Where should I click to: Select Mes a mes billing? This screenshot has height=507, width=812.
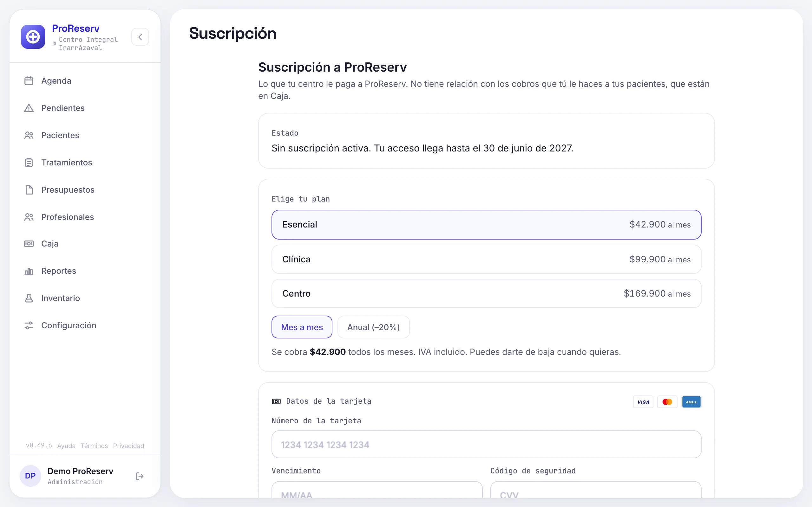click(302, 327)
